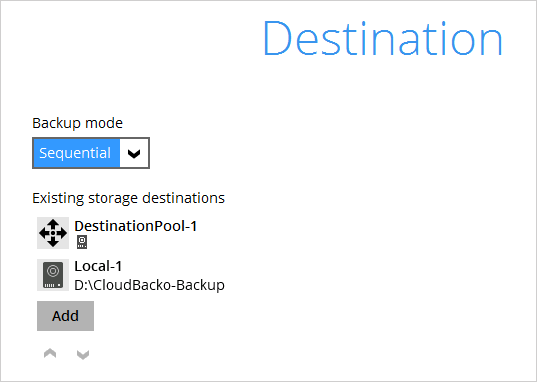Click the Add button
The image size is (537, 382).
pyautogui.click(x=65, y=316)
